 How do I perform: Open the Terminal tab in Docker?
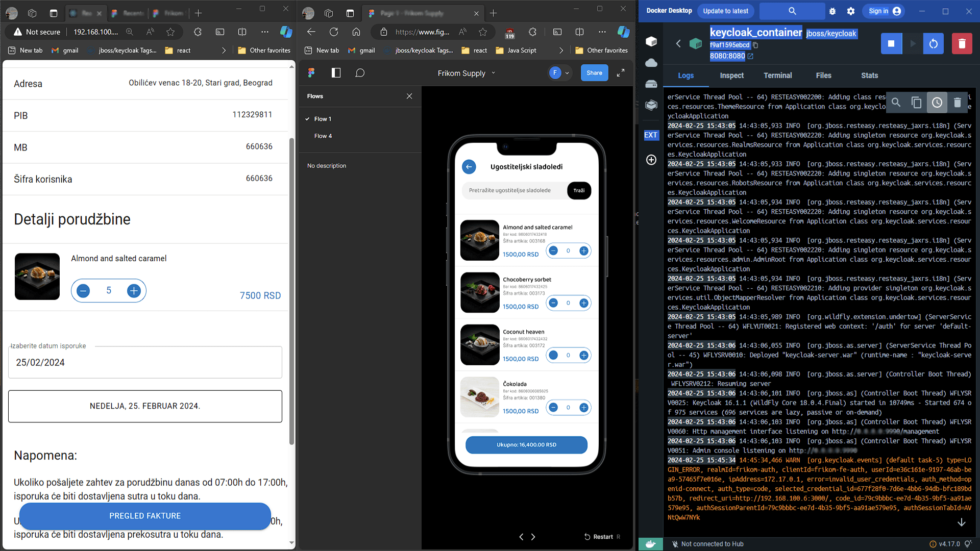[777, 76]
